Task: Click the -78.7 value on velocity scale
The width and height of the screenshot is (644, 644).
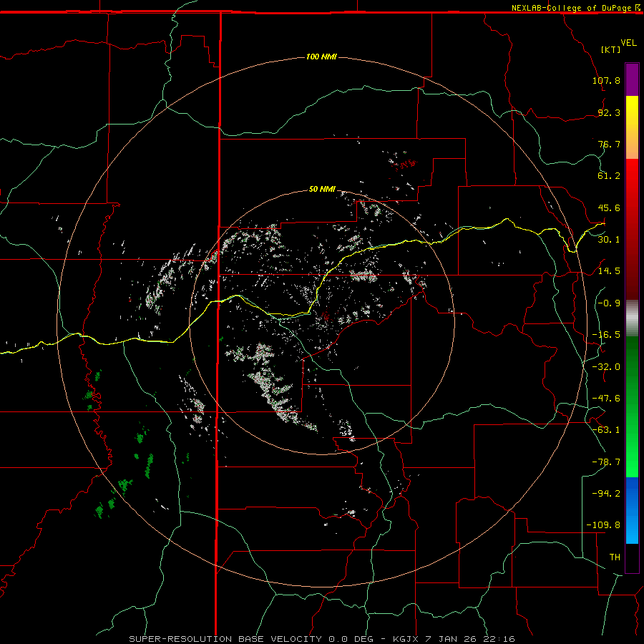Action: tap(606, 462)
